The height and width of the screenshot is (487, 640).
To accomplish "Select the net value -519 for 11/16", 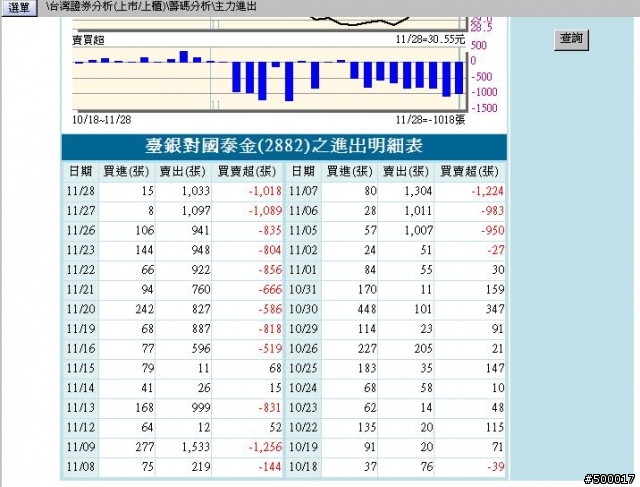I will pos(270,349).
